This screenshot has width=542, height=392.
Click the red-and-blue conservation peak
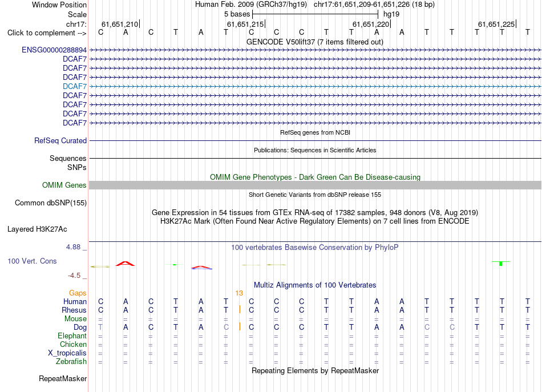201,267
